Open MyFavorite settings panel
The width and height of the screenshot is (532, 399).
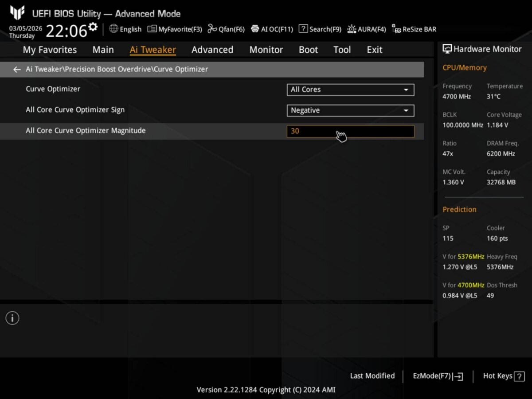174,29
